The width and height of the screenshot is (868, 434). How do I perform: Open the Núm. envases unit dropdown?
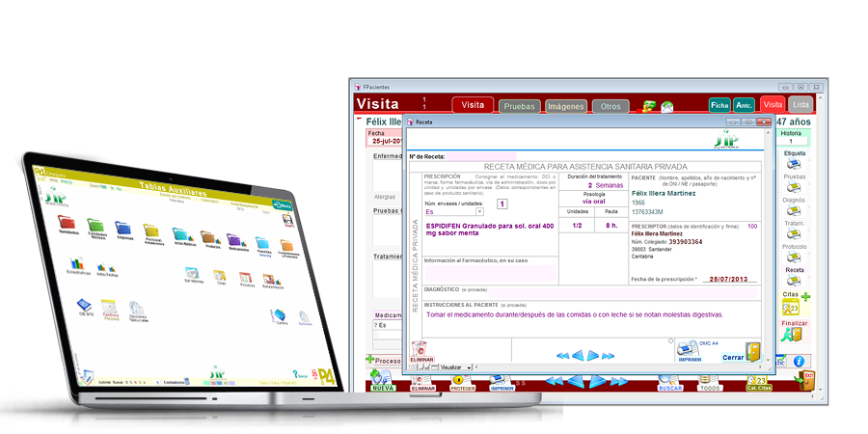pyautogui.click(x=479, y=211)
